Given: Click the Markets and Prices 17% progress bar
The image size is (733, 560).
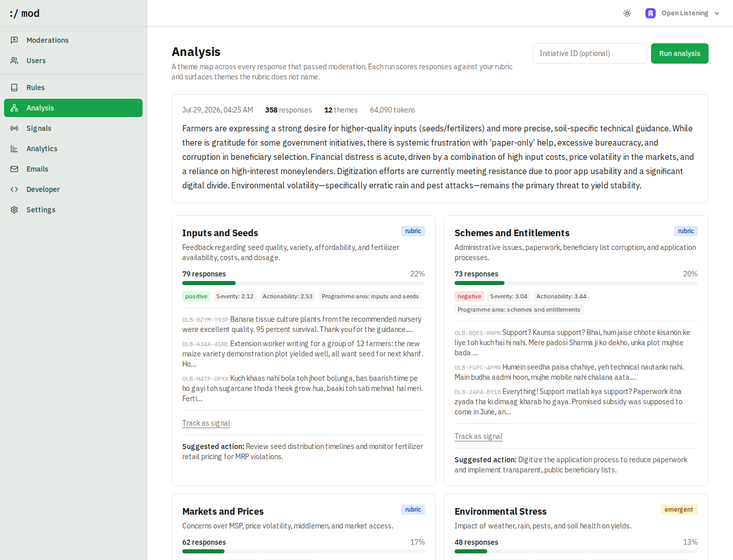Looking at the screenshot, I should (x=303, y=551).
